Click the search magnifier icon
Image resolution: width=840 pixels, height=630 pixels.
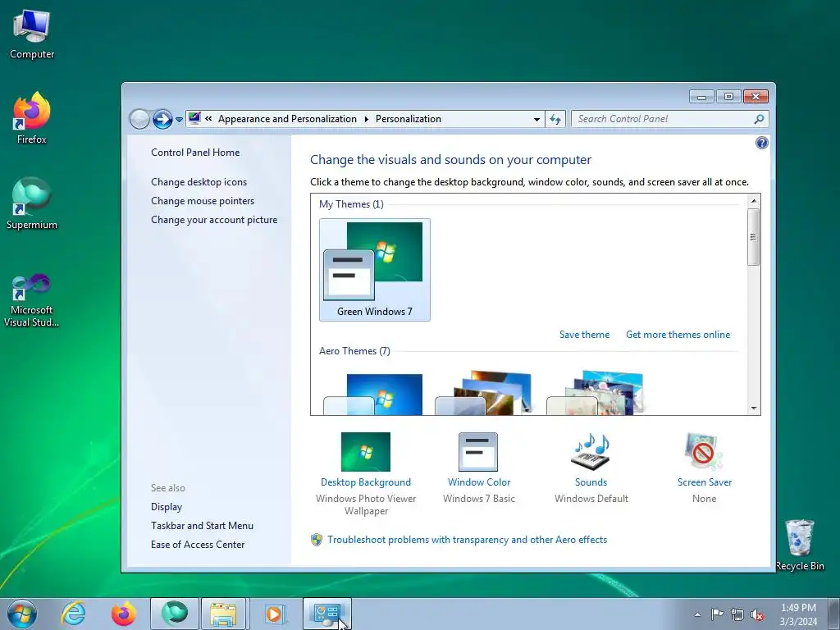point(759,119)
